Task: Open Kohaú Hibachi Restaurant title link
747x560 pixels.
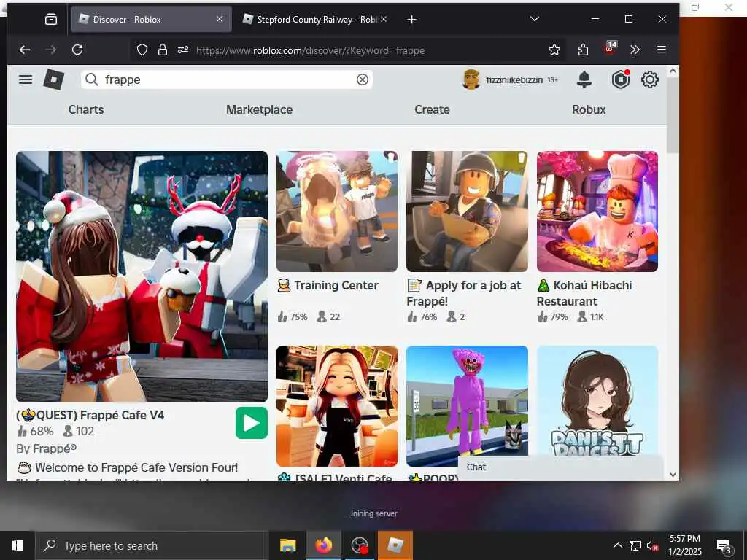Action: (x=584, y=293)
